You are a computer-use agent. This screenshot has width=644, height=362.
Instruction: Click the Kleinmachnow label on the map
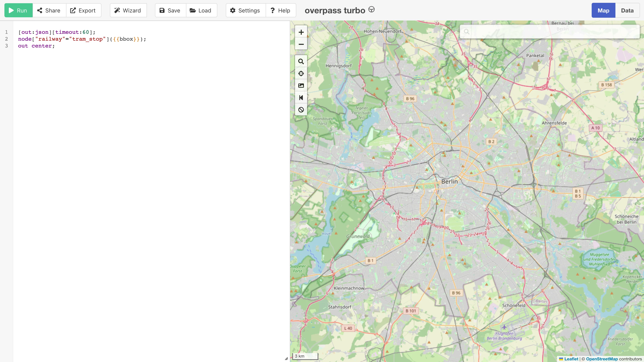pyautogui.click(x=349, y=288)
